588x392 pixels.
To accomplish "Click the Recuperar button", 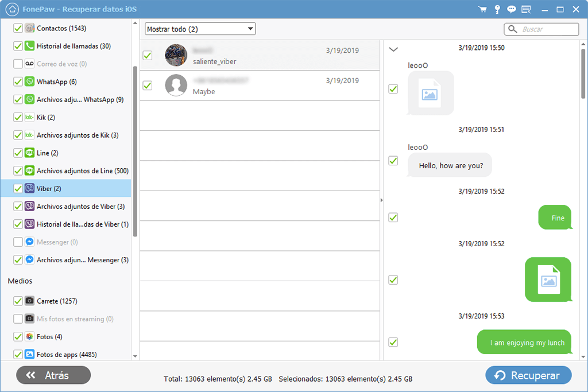I will (x=528, y=375).
